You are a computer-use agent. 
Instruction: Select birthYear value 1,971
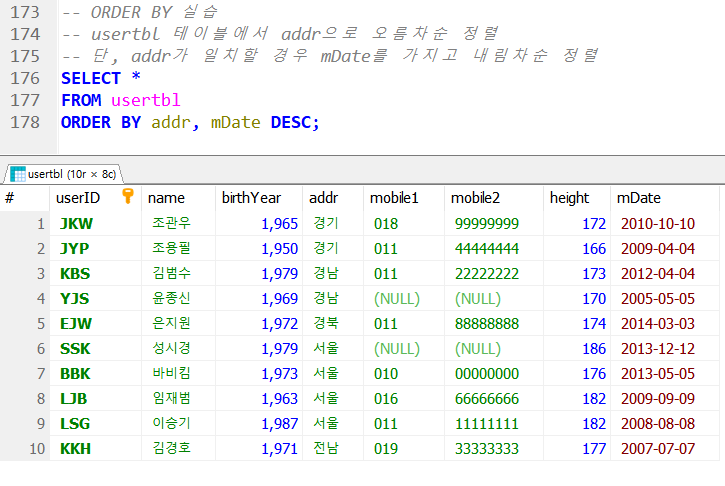click(x=279, y=449)
